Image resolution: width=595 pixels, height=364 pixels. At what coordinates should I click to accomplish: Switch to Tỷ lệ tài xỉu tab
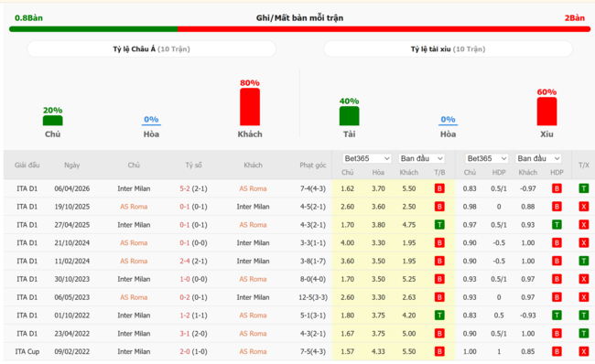[448, 48]
